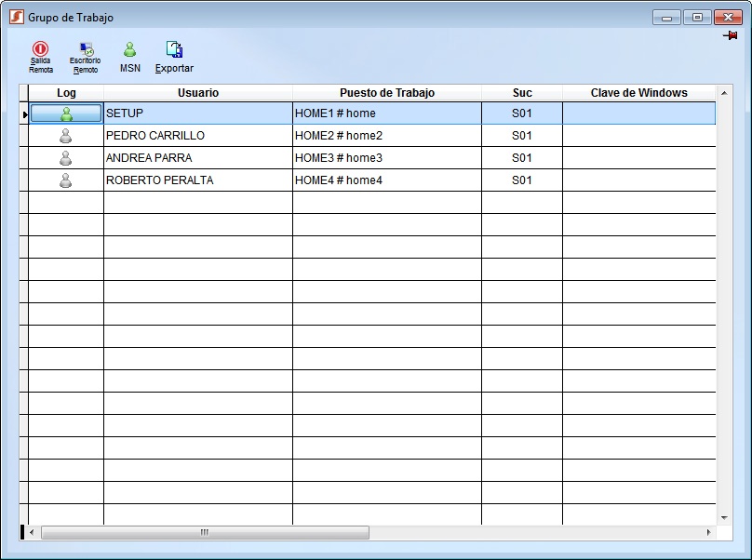This screenshot has height=560, width=752.
Task: Click the app icon in the title bar
Action: (x=16, y=17)
